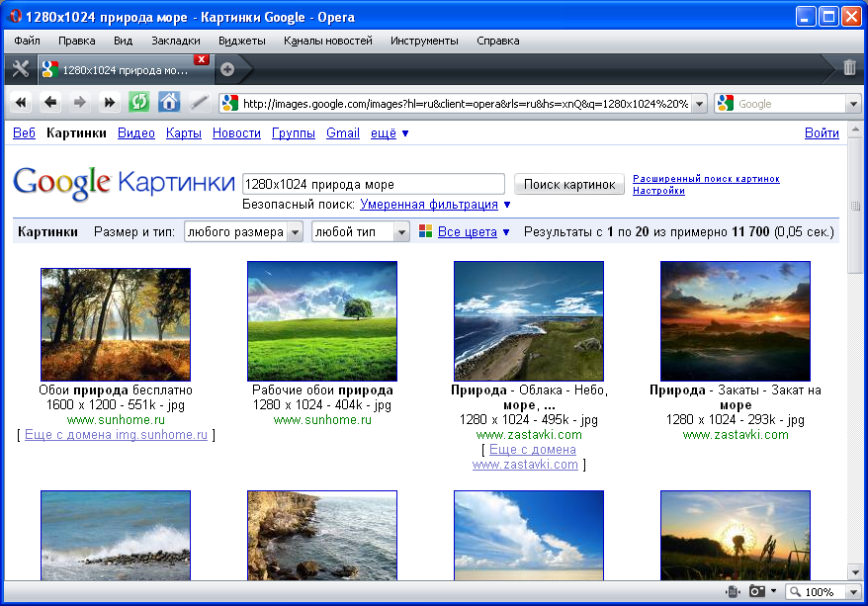The width and height of the screenshot is (868, 606).
Task: Open a new tab with plus icon
Action: pyautogui.click(x=227, y=69)
